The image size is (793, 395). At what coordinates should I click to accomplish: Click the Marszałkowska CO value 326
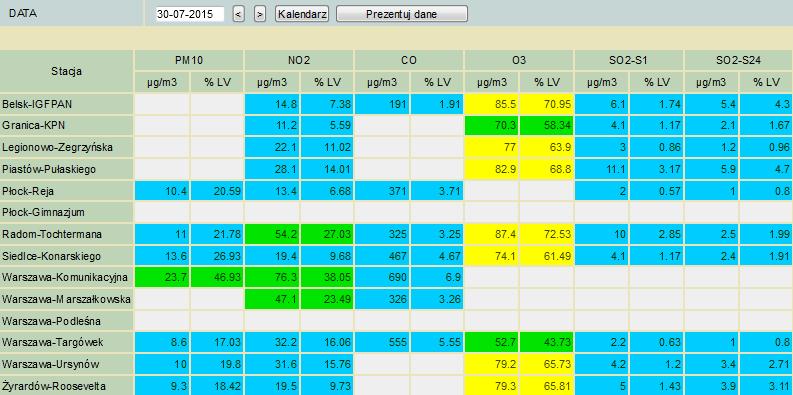pyautogui.click(x=382, y=299)
